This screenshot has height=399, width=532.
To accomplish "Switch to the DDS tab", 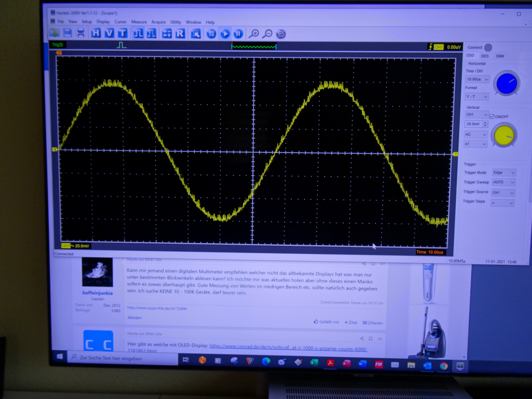I will 485,56.
